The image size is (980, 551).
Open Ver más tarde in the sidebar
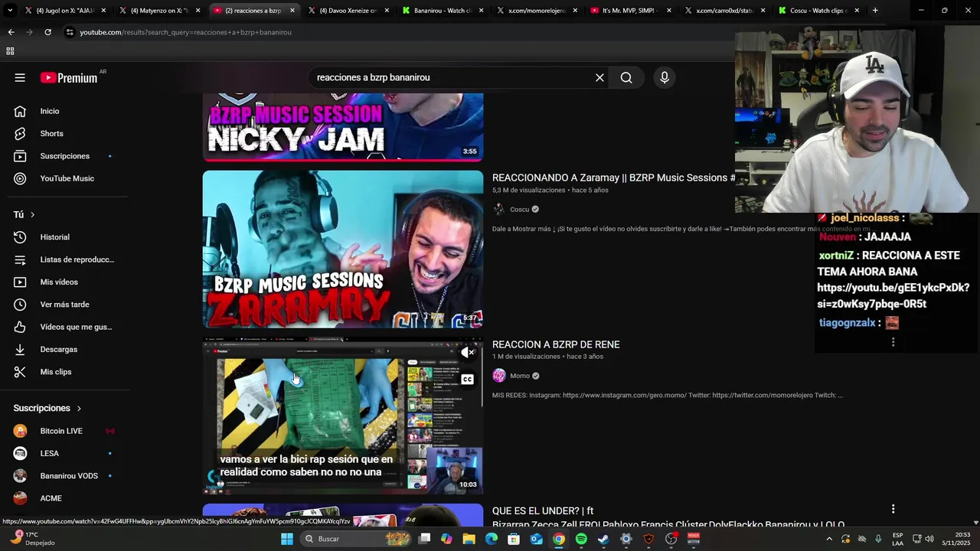[64, 305]
